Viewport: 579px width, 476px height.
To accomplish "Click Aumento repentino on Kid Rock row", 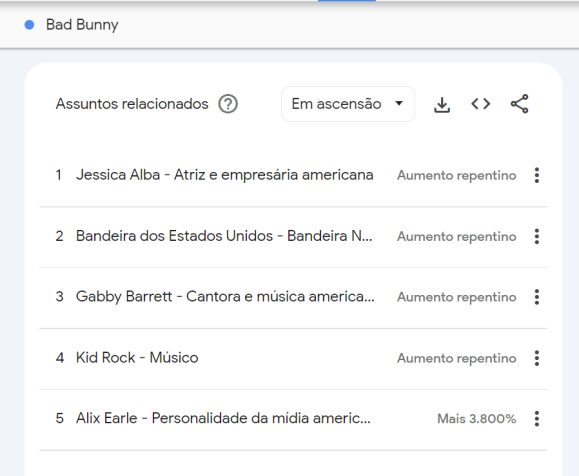I will (x=456, y=359).
